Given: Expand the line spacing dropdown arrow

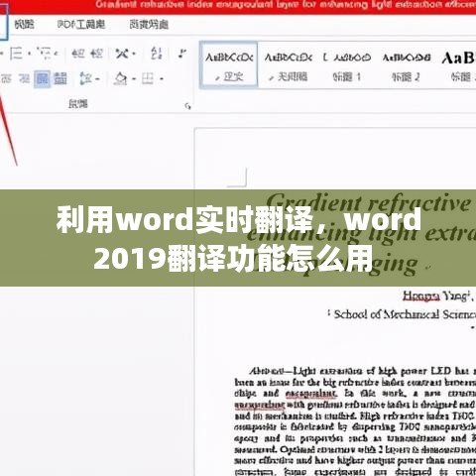Looking at the screenshot, I should [x=97, y=79].
